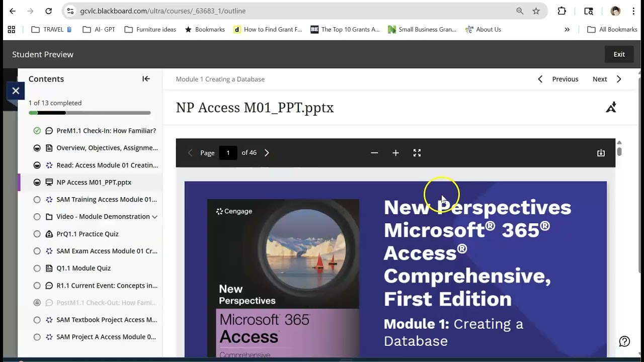Go back in browser history

(13, 11)
